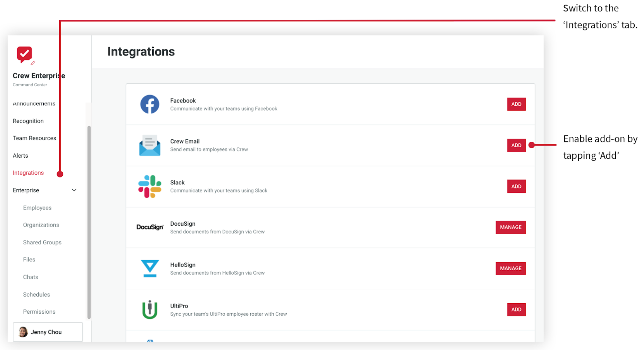Select the Integrations sidebar item
644x350 pixels.
tap(28, 173)
